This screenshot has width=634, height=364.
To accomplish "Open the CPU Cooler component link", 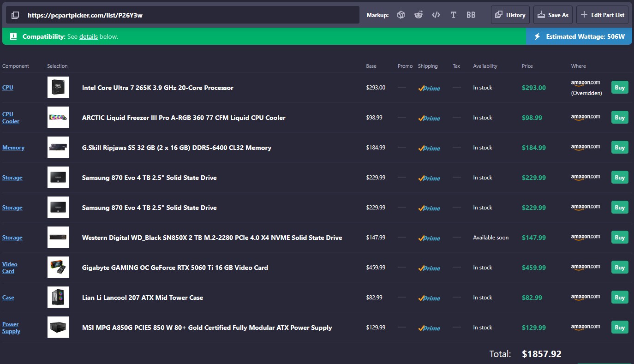I will (x=11, y=118).
